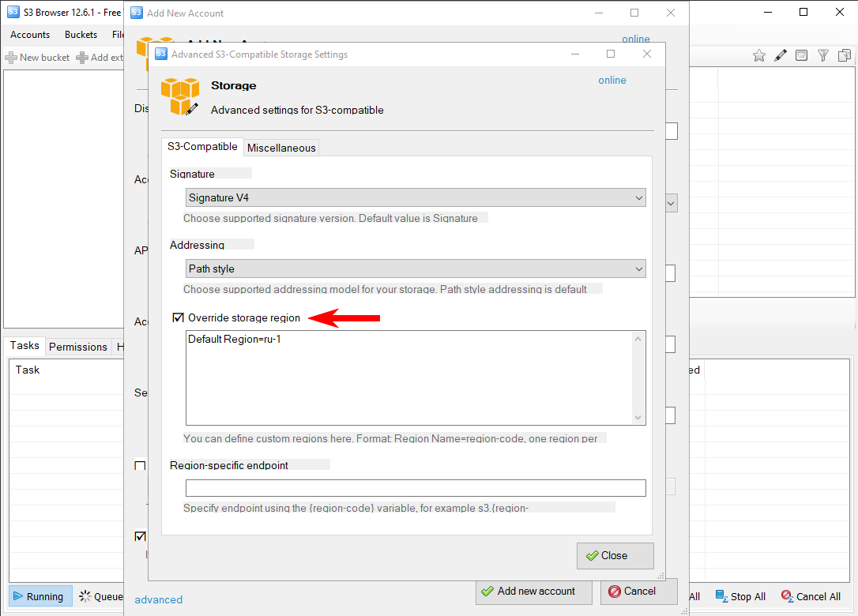Viewport: 858px width, 616px height.
Task: Click the Add new account button
Action: click(534, 592)
